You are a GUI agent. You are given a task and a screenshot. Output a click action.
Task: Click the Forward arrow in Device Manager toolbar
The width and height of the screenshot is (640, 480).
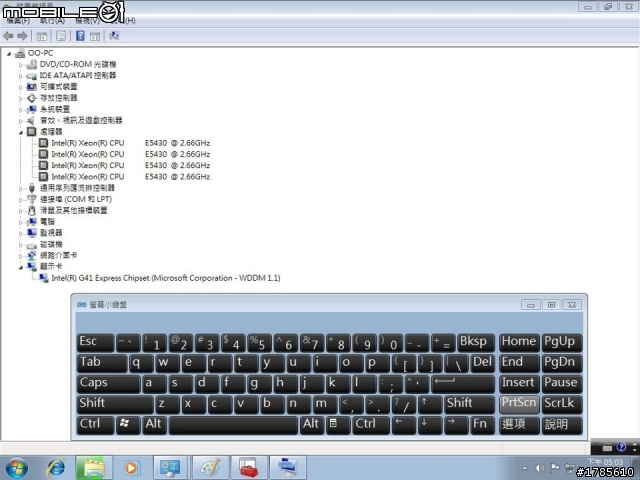(x=22, y=36)
